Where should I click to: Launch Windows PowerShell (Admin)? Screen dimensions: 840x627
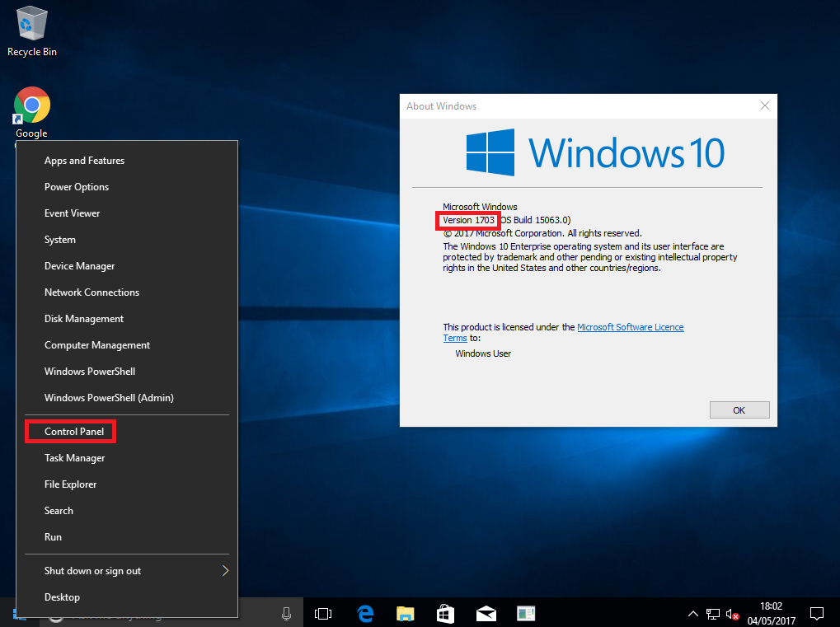[x=127, y=398]
